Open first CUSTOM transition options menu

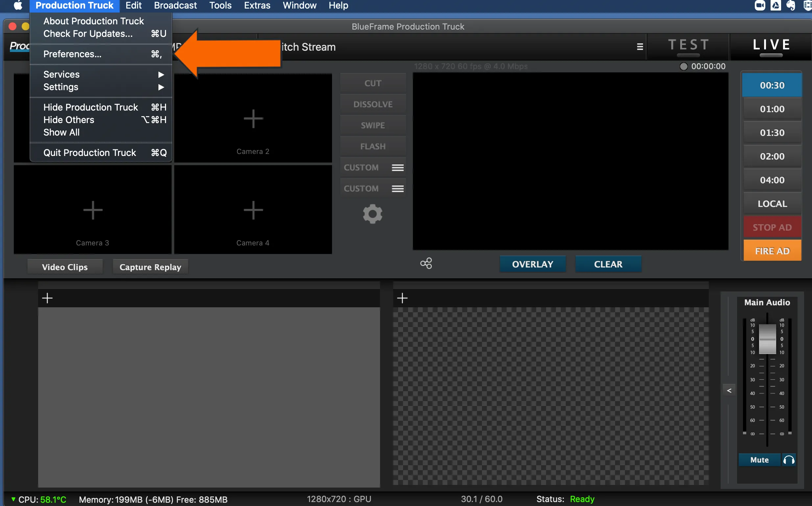[x=397, y=168]
